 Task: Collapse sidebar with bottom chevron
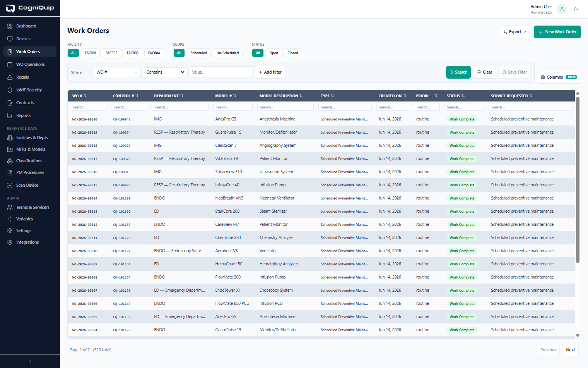30,361
